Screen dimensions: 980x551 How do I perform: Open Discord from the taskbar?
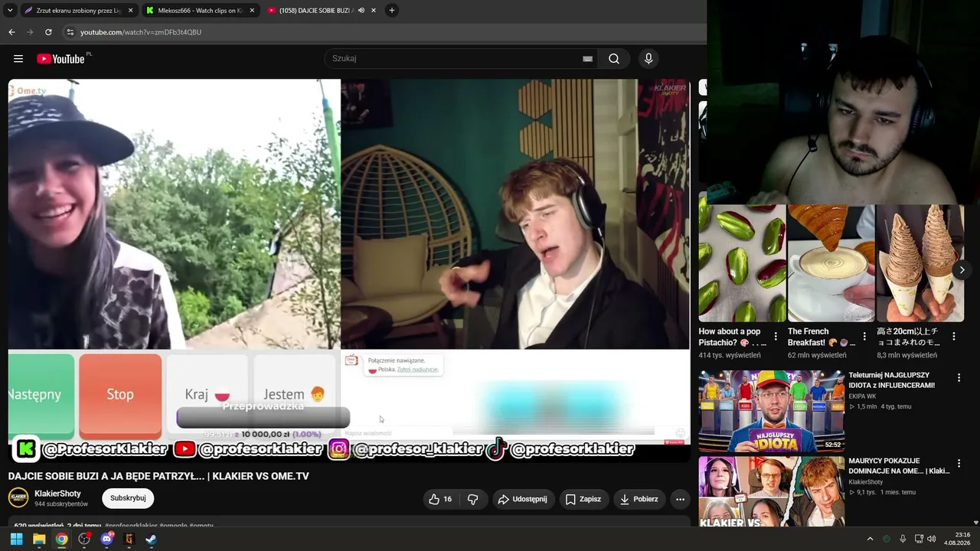(x=106, y=539)
